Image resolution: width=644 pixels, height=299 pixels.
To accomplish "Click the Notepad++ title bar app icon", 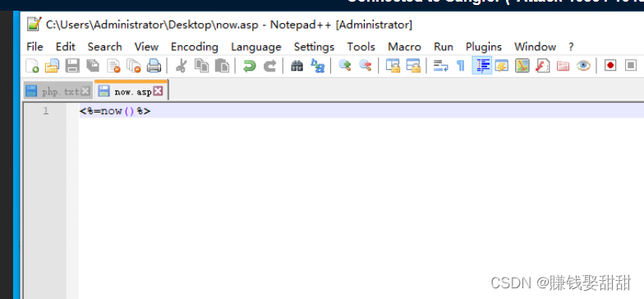I will pyautogui.click(x=34, y=25).
